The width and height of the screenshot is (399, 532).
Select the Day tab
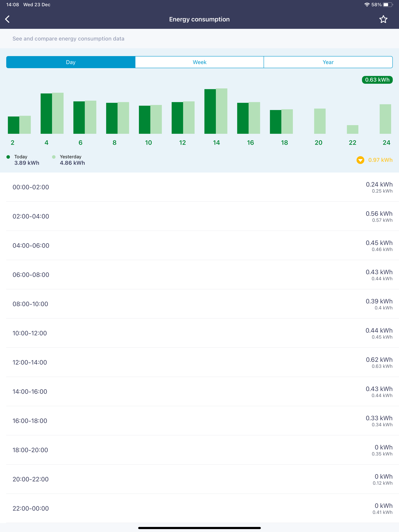coord(71,62)
